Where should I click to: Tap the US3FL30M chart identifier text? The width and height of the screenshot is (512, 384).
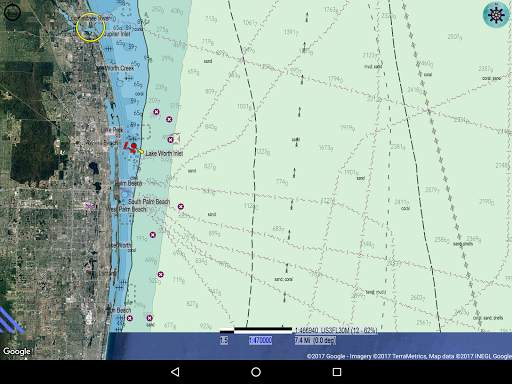click(336, 330)
